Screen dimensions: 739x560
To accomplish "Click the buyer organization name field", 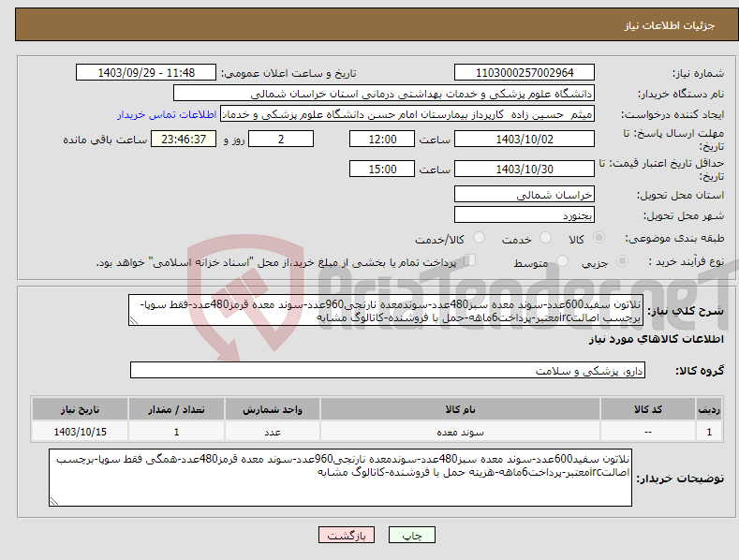I will tap(384, 94).
